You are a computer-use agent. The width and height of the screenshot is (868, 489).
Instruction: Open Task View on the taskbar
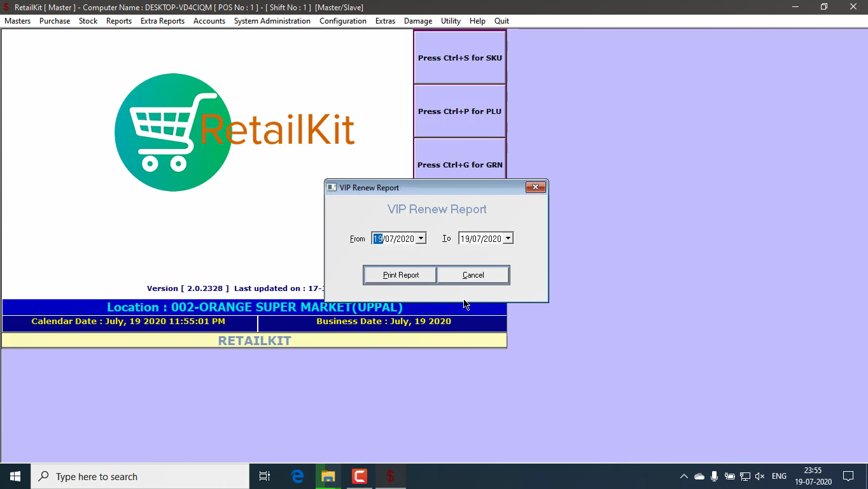[x=265, y=476]
